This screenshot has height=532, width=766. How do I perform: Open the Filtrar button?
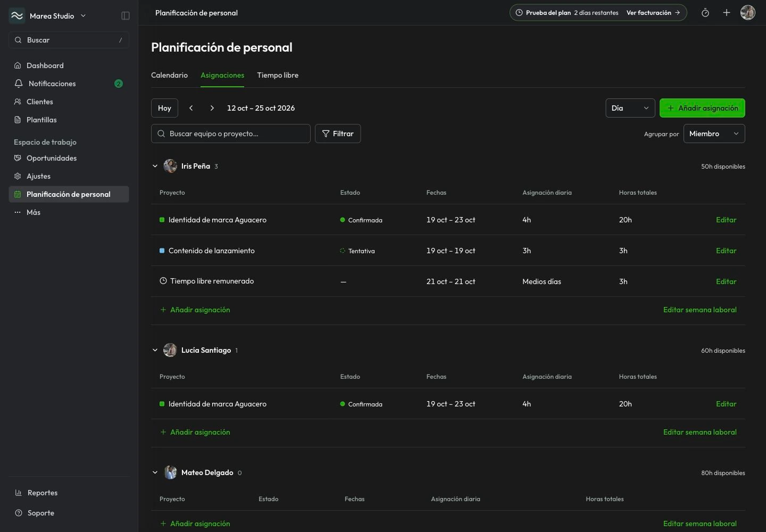[x=338, y=134]
